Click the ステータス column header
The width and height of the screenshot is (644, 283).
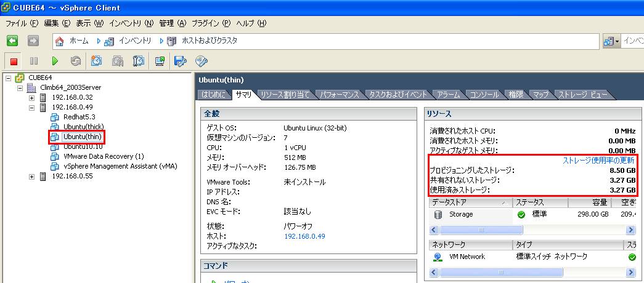coord(540,202)
